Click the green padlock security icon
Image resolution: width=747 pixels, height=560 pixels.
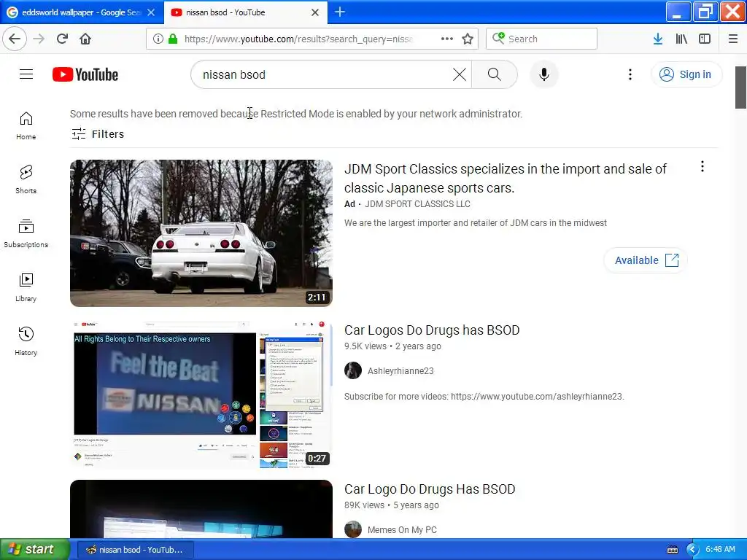pos(173,39)
